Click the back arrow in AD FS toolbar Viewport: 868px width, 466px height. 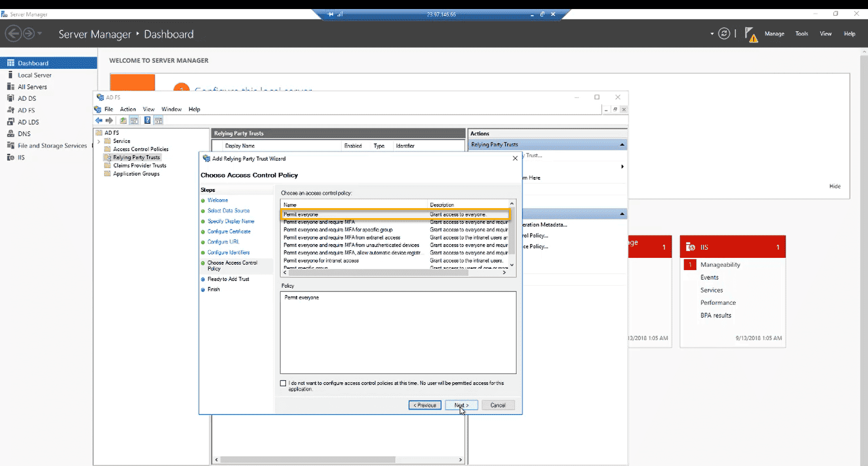(99, 120)
